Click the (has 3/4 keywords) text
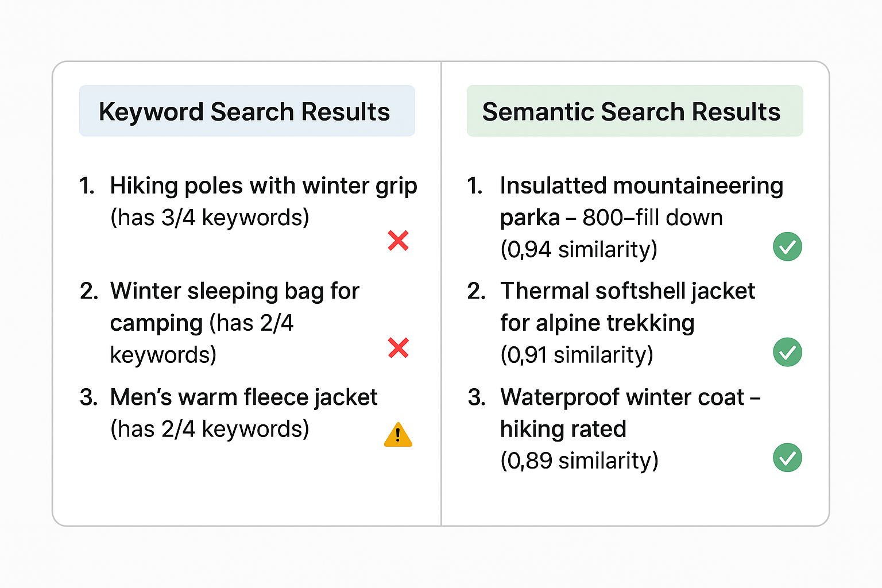The width and height of the screenshot is (882, 588). coord(210,218)
